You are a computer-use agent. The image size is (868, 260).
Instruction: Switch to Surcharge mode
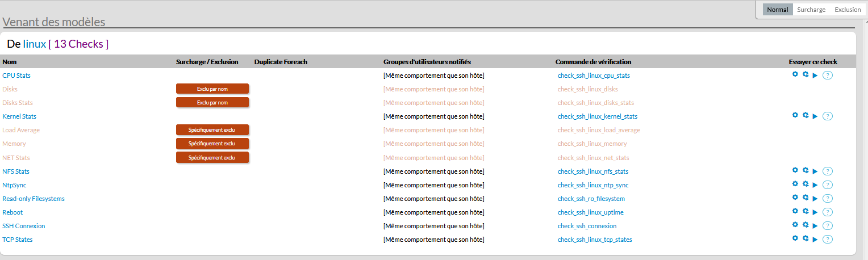coord(811,10)
